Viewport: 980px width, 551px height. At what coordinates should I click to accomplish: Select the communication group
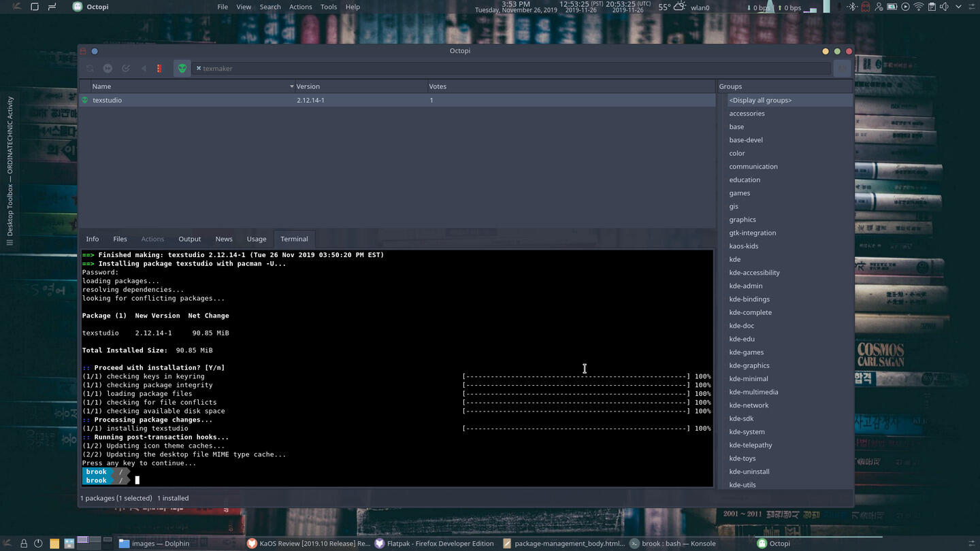753,167
